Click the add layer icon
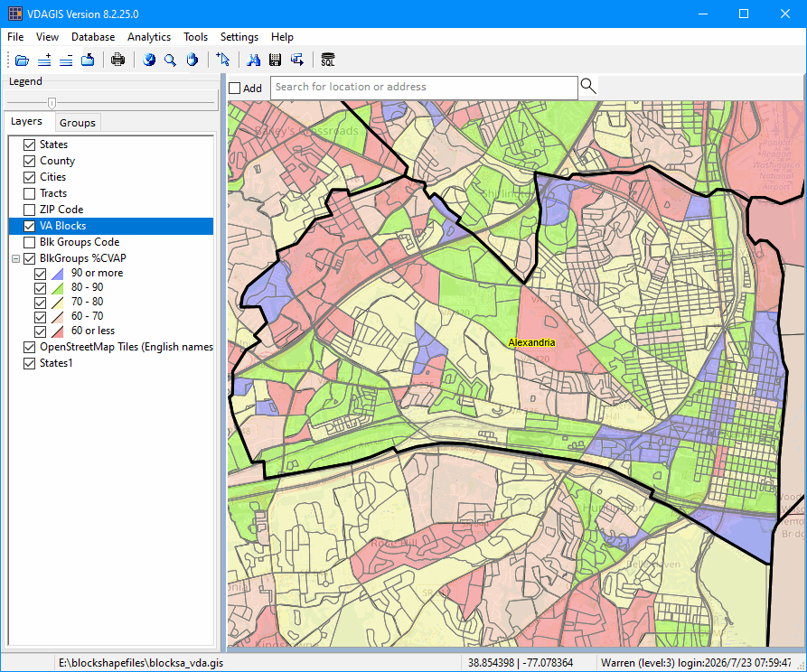The width and height of the screenshot is (807, 672). tap(44, 61)
